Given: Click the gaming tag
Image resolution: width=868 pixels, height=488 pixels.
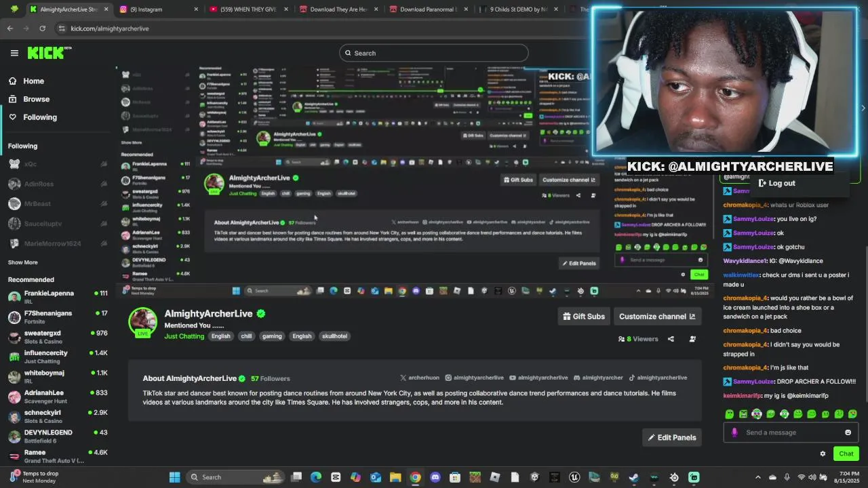Looking at the screenshot, I should 272,336.
